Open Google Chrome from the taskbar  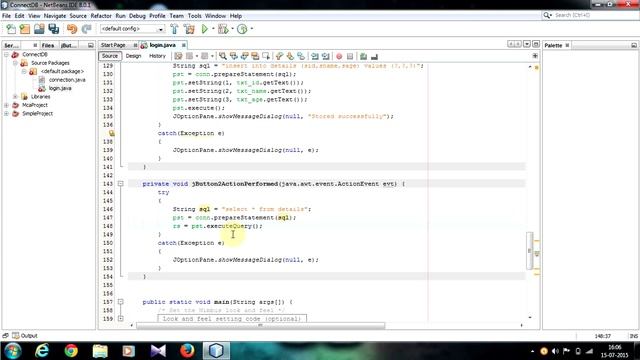point(71,351)
